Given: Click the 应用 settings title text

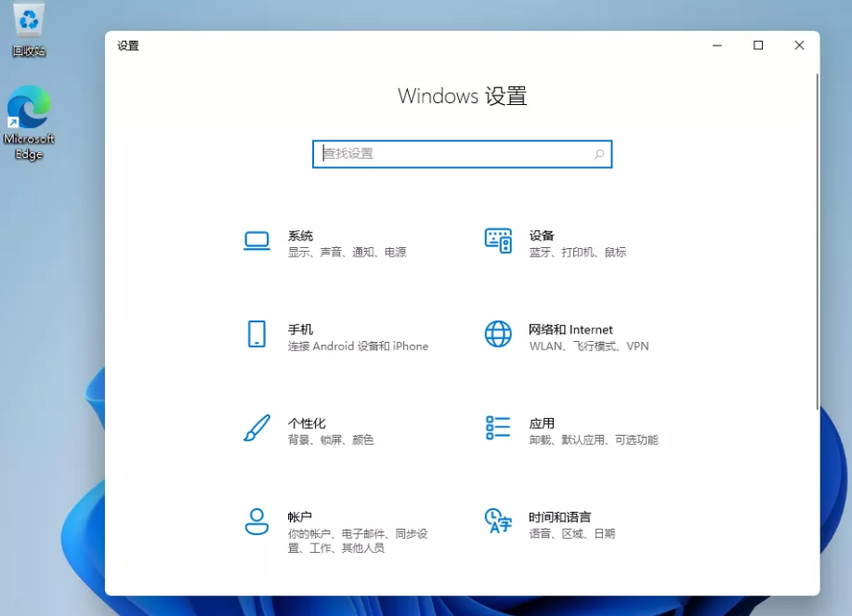Looking at the screenshot, I should click(542, 424).
